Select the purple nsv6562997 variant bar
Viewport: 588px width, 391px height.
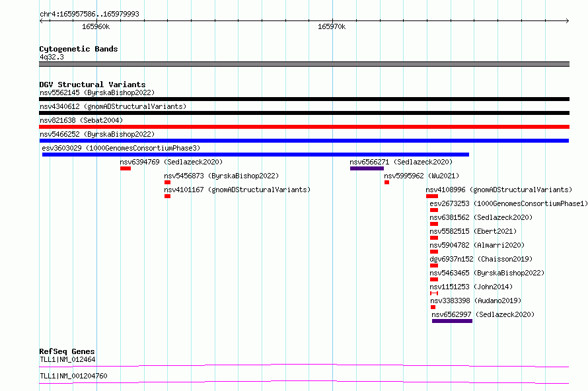click(x=452, y=321)
